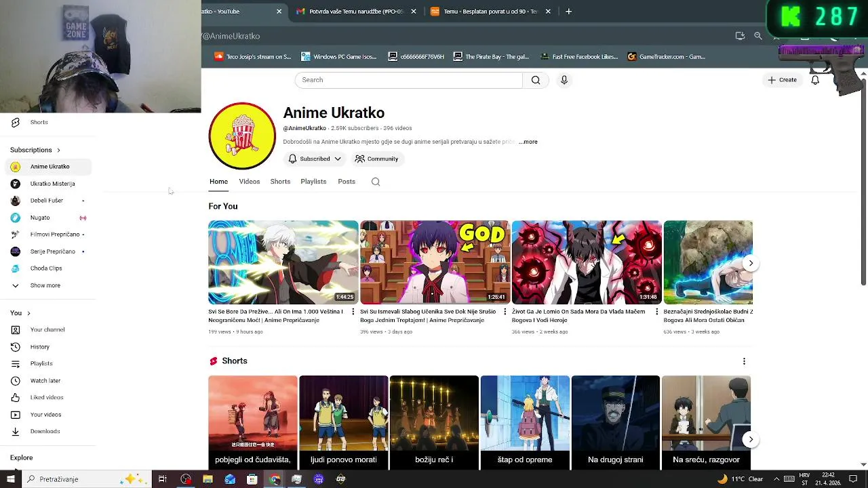Open Anime Ukratko channel avatar
This screenshot has height=488, width=868.
click(x=242, y=136)
